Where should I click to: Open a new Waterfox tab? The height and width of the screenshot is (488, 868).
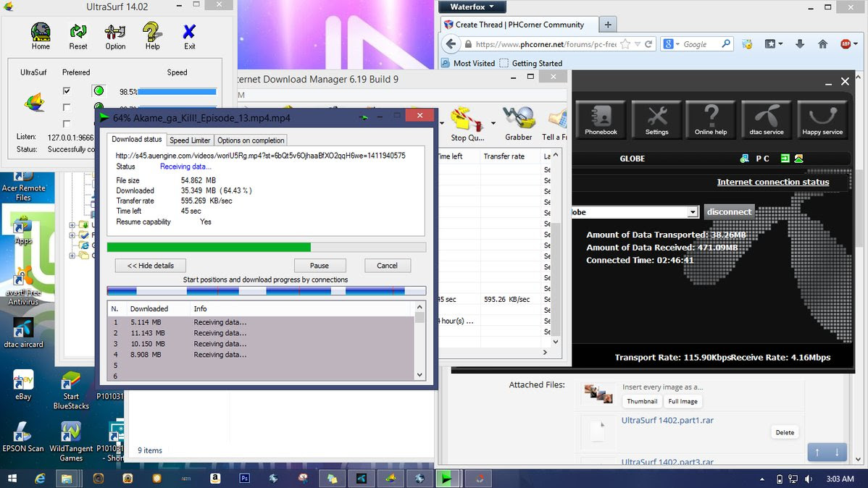[608, 25]
